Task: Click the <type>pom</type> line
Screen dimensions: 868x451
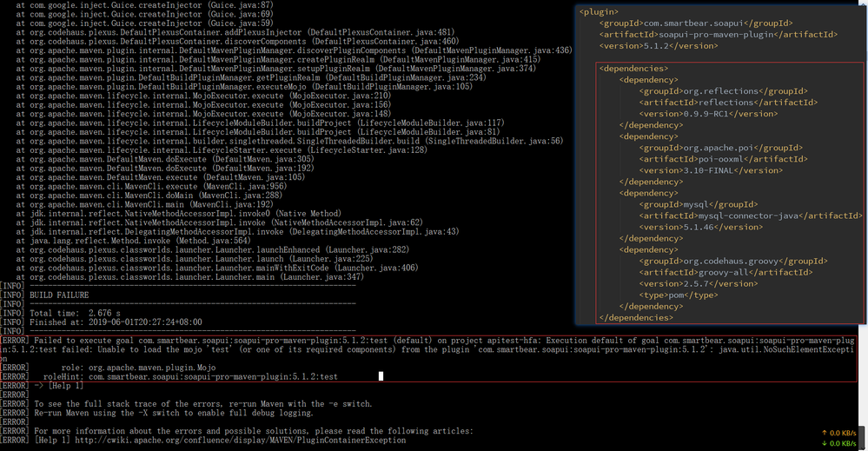Action: pos(678,295)
